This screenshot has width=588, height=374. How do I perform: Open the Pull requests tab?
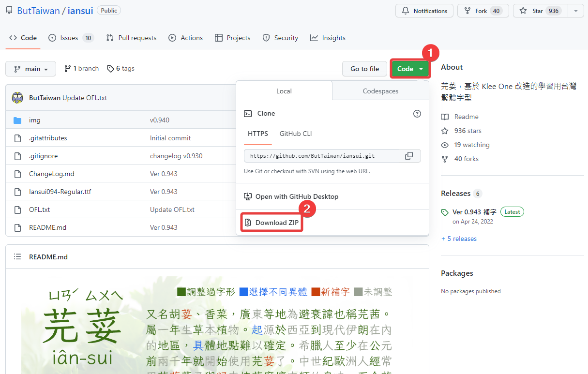point(131,38)
